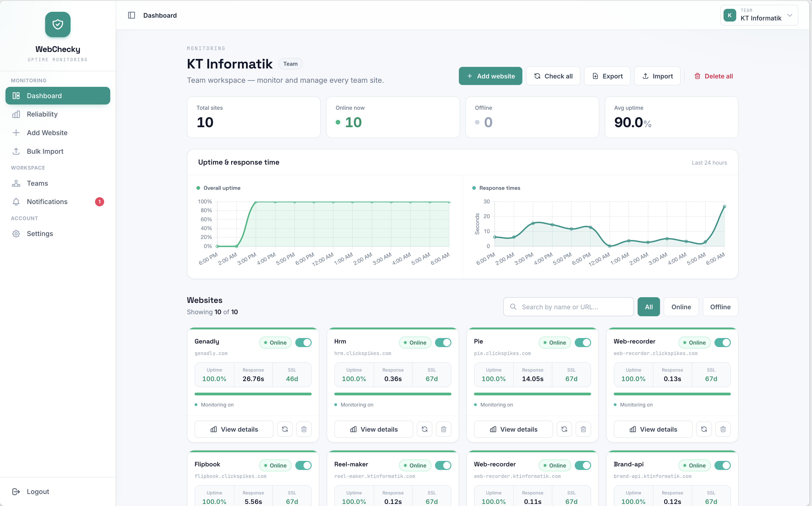View details for web-recorder.clickspikes.com

pos(653,429)
